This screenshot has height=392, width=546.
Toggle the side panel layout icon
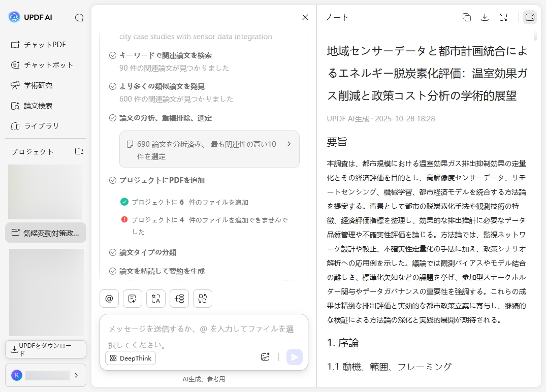pos(530,17)
